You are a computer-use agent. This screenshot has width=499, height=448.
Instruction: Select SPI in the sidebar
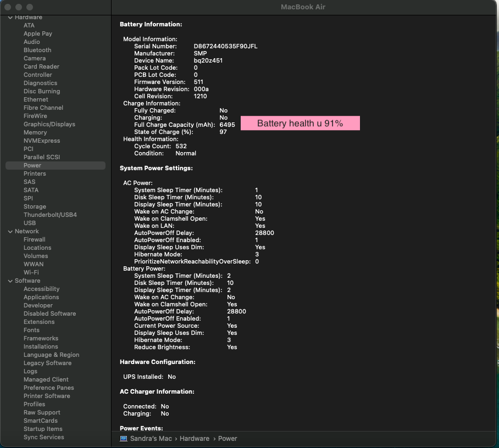(x=28, y=198)
